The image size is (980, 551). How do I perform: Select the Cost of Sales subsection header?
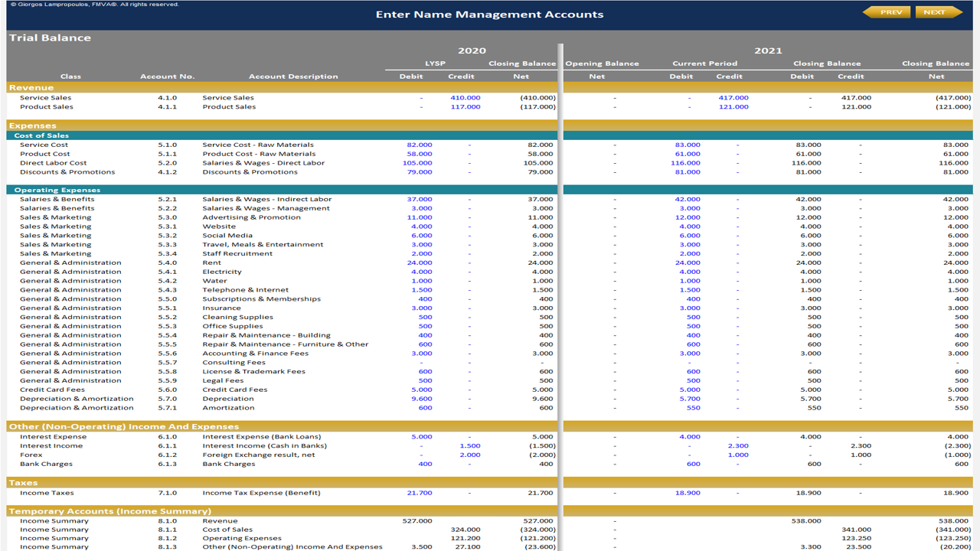click(41, 135)
